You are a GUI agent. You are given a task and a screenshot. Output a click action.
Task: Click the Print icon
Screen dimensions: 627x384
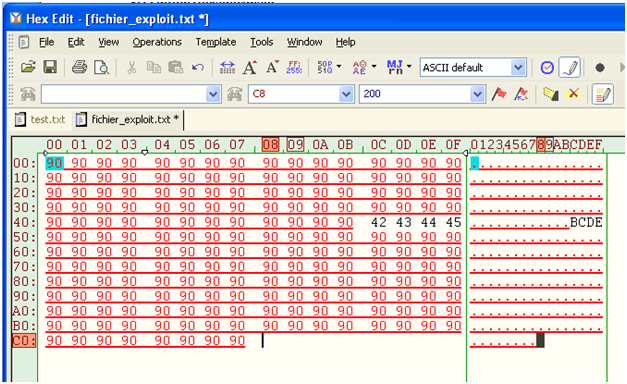point(80,67)
